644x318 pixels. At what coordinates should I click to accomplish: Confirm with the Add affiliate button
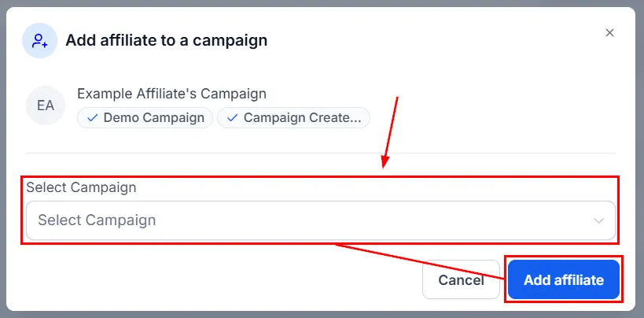tap(564, 279)
